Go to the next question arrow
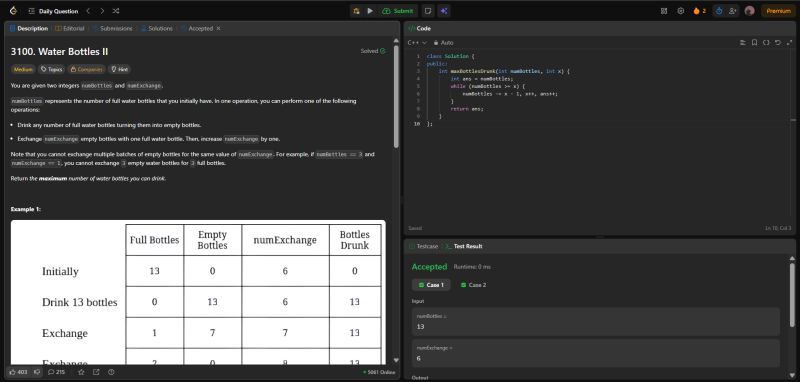 102,11
